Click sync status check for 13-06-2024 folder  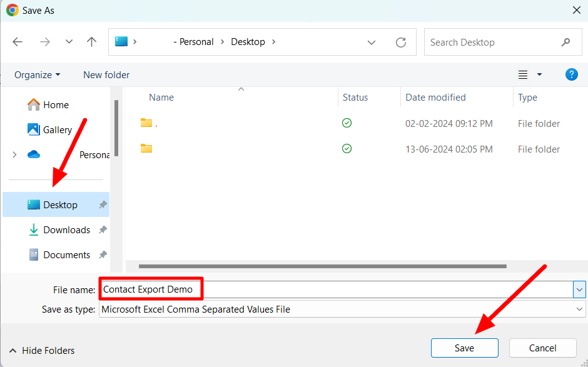[x=347, y=148]
